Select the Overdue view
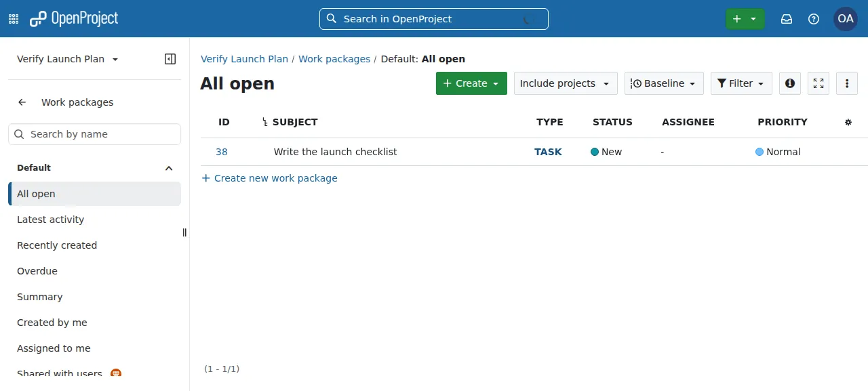The height and width of the screenshot is (391, 868). 95,271
